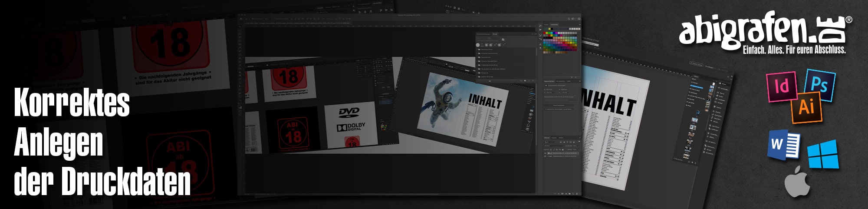This screenshot has height=209, width=868.
Task: Click the tagline 'Einfach. Alles. Für euren Abschluss.'
Action: 794,50
